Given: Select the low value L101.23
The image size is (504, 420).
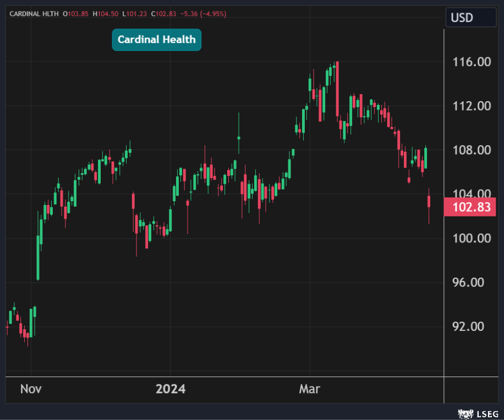Looking at the screenshot, I should click(134, 14).
